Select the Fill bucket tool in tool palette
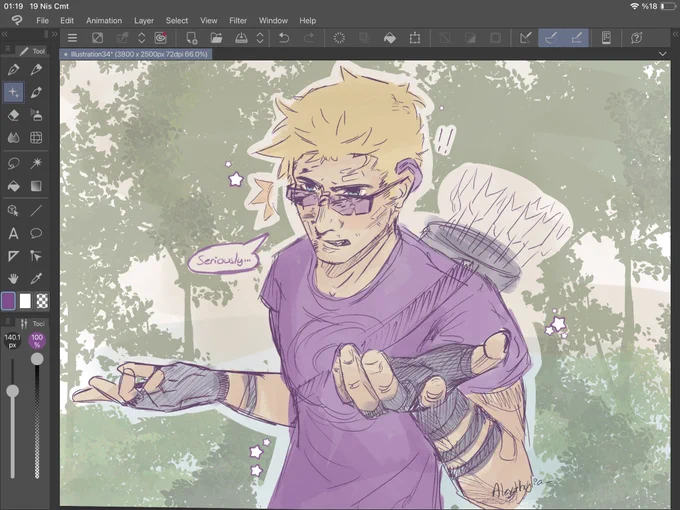 tap(13, 186)
